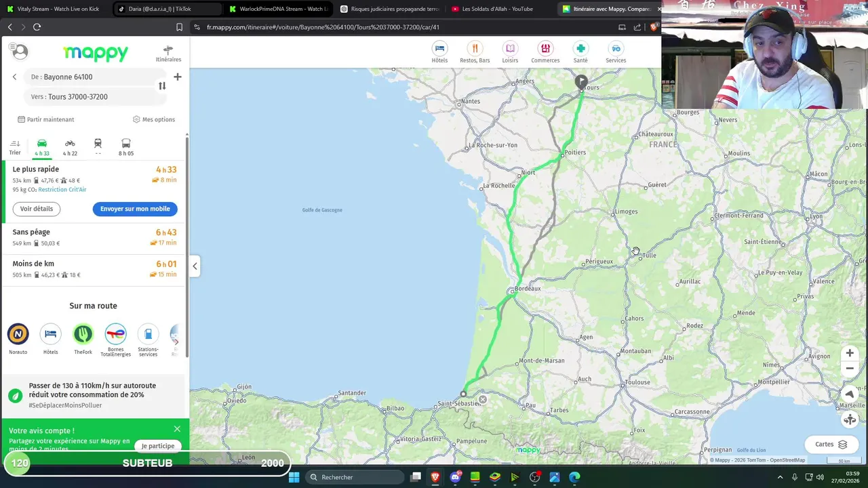Open Brave browser from the taskbar
This screenshot has width=868, height=488.
(x=435, y=477)
